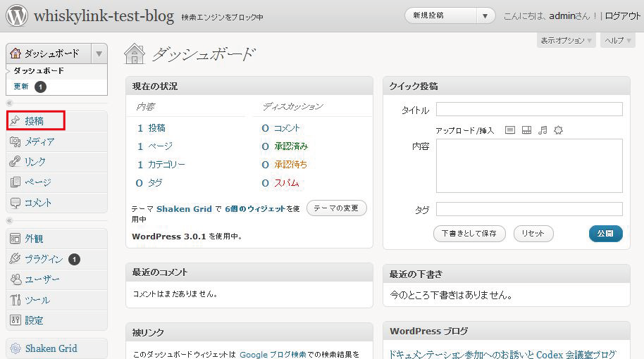Collapse sidebar using upper separator arrow
The height and width of the screenshot is (359, 644).
point(10,103)
